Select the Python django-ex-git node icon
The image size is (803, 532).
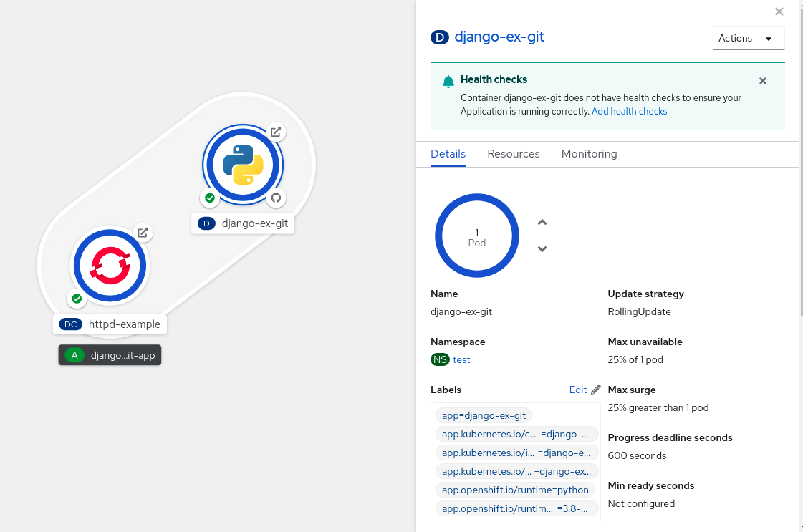pos(243,165)
